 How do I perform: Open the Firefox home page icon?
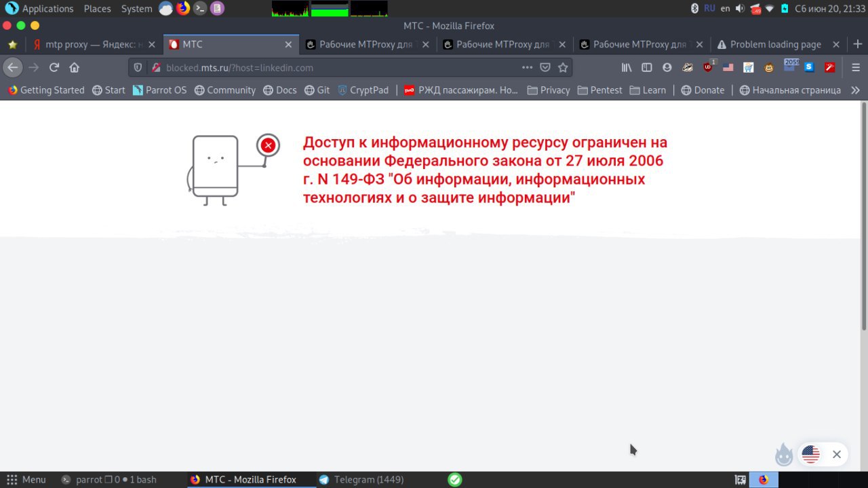pyautogui.click(x=75, y=67)
